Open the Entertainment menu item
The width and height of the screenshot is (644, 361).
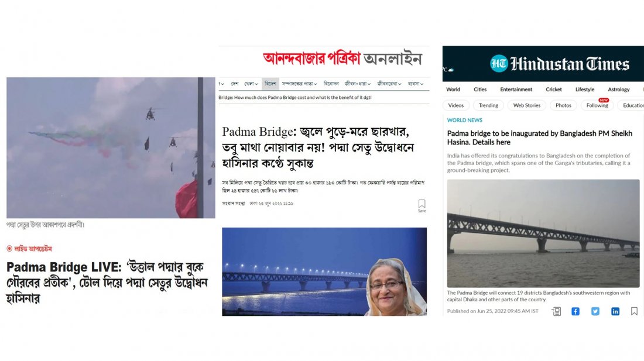(x=516, y=90)
